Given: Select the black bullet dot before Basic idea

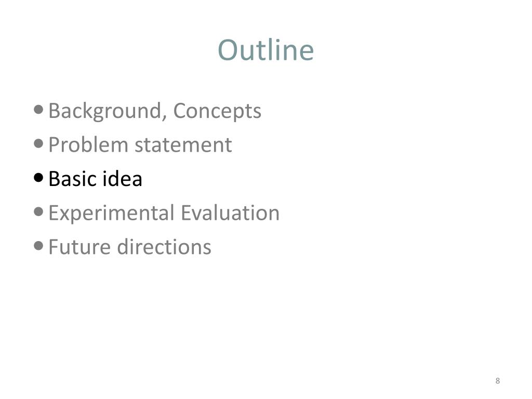Looking at the screenshot, I should tap(38, 178).
